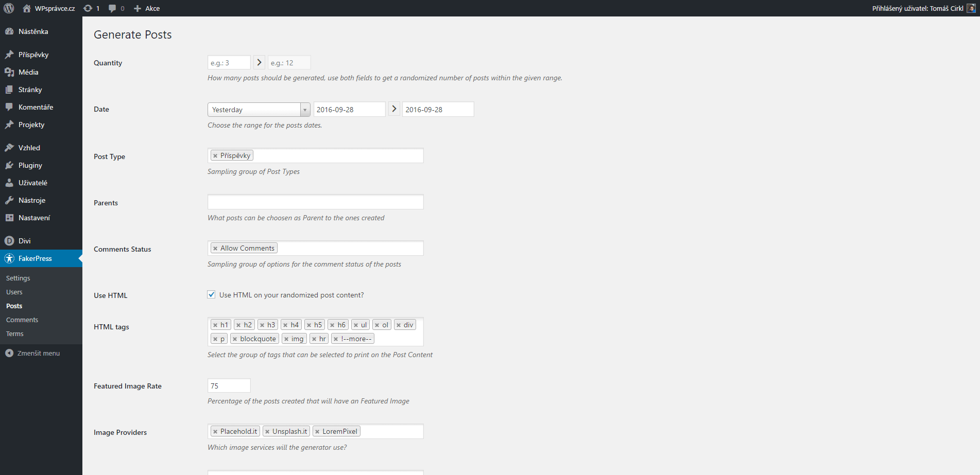Remove the Příspěvky post type tag
The width and height of the screenshot is (980, 475).
pos(215,156)
